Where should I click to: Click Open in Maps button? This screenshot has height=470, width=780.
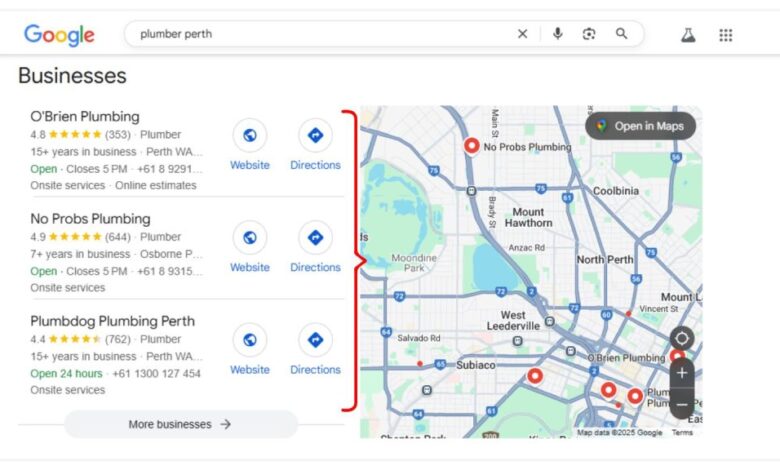point(641,126)
